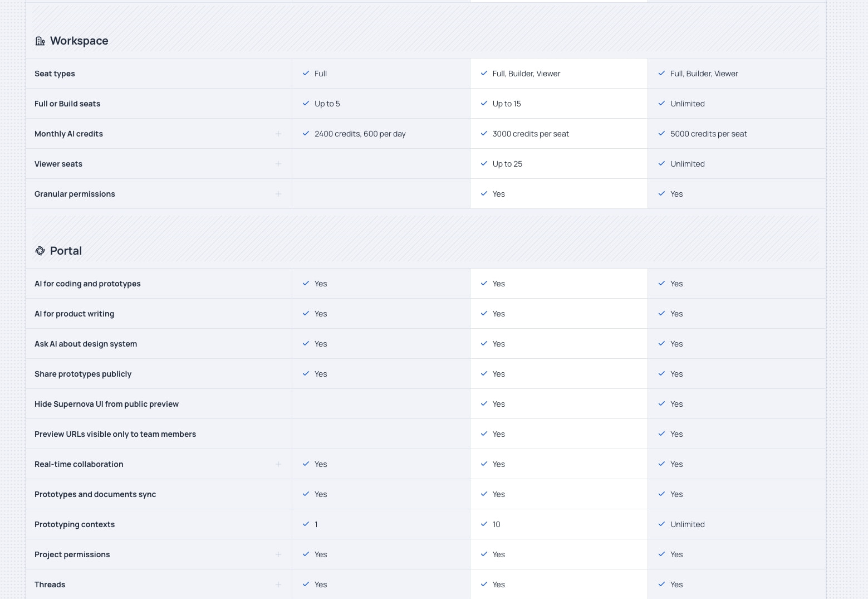Click AI for coding and prototypes

click(87, 284)
